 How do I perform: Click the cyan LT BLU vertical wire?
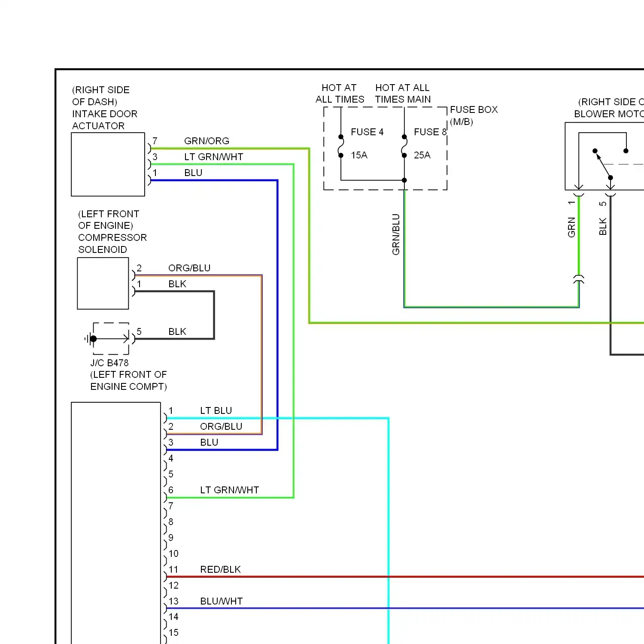pyautogui.click(x=389, y=530)
